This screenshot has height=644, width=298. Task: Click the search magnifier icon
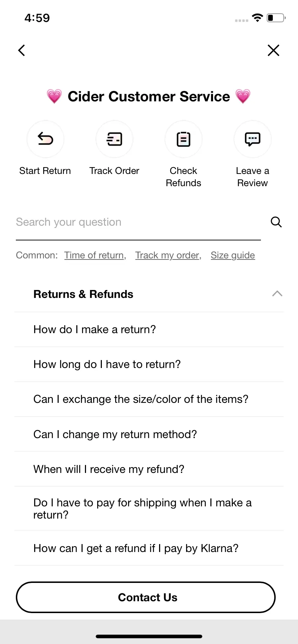(276, 222)
